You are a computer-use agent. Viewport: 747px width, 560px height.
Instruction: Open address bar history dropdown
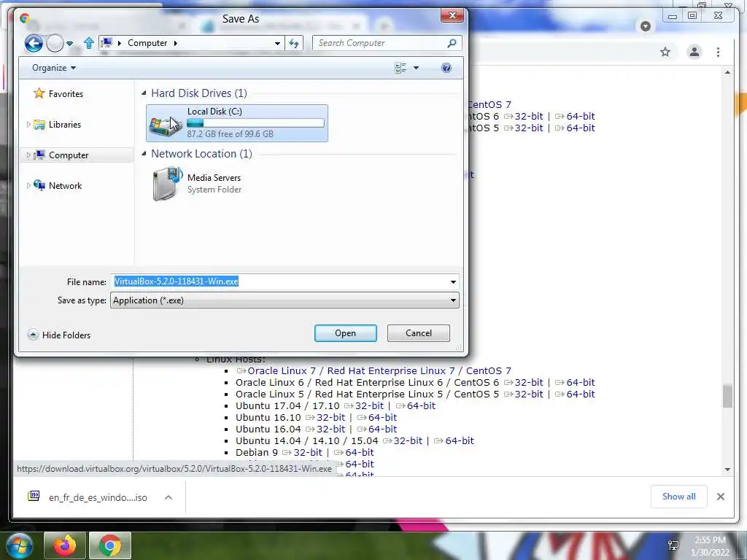point(277,43)
